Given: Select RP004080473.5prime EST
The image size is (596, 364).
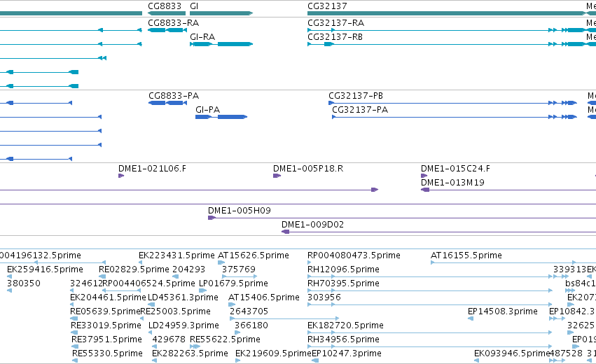Looking at the screenshot, I should pyautogui.click(x=354, y=255).
